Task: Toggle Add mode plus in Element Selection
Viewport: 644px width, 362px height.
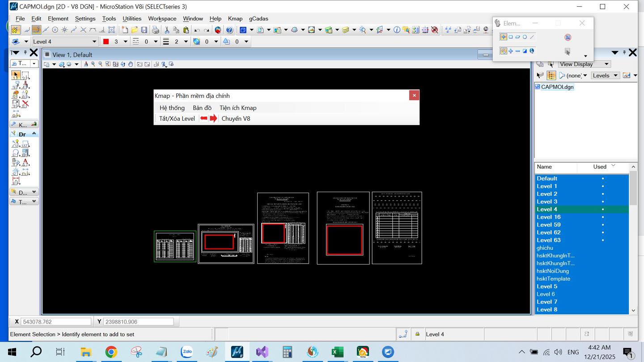Action: tap(511, 51)
